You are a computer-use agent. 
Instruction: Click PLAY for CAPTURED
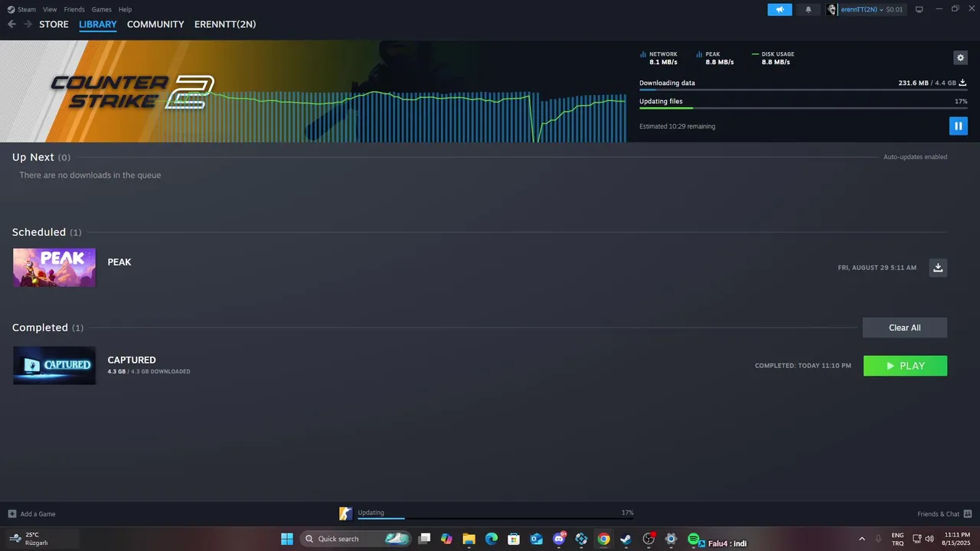pyautogui.click(x=905, y=366)
